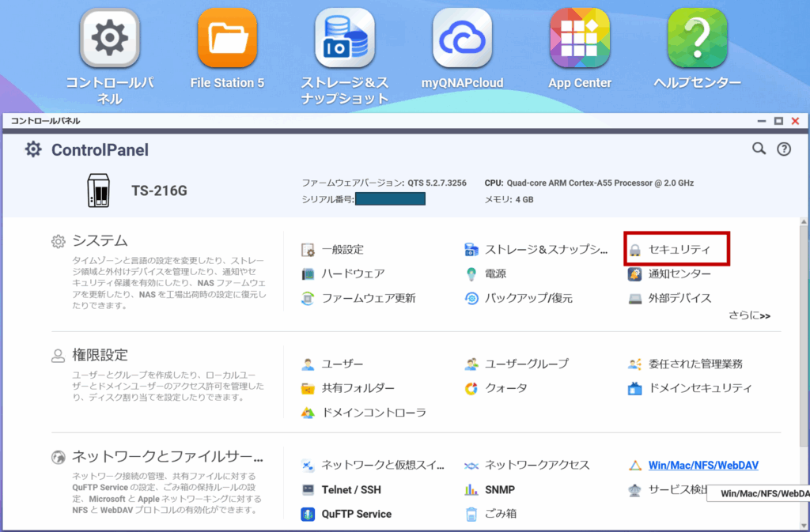This screenshot has width=810, height=532.
Task: Open ファームウェア更新 settings
Action: (x=368, y=298)
